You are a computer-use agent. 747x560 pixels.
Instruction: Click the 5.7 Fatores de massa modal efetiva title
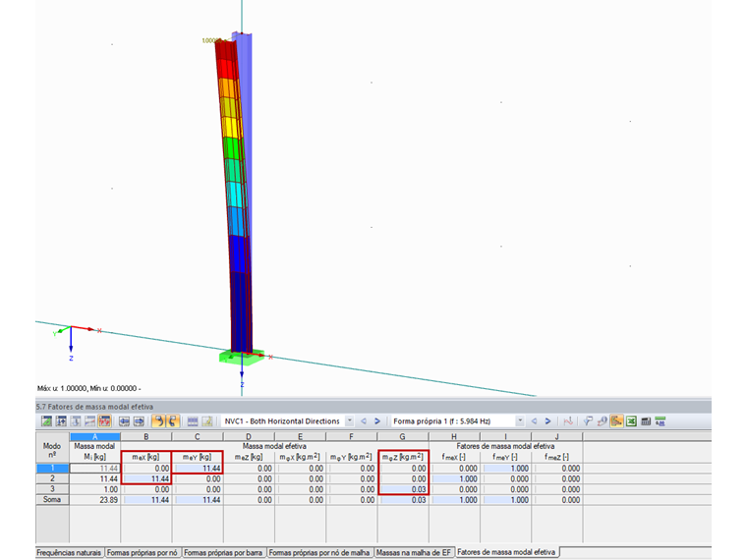[x=94, y=407]
